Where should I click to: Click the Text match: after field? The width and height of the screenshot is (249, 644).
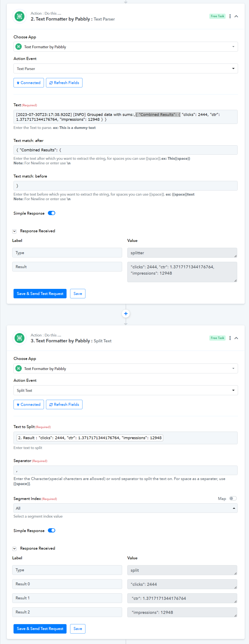point(126,150)
